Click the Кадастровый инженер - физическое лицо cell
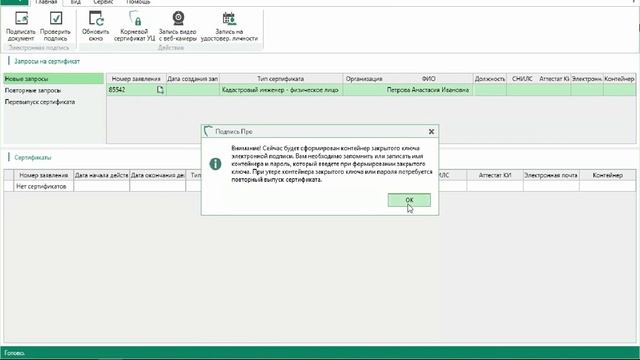This screenshot has width=640, height=360. pyautogui.click(x=281, y=90)
